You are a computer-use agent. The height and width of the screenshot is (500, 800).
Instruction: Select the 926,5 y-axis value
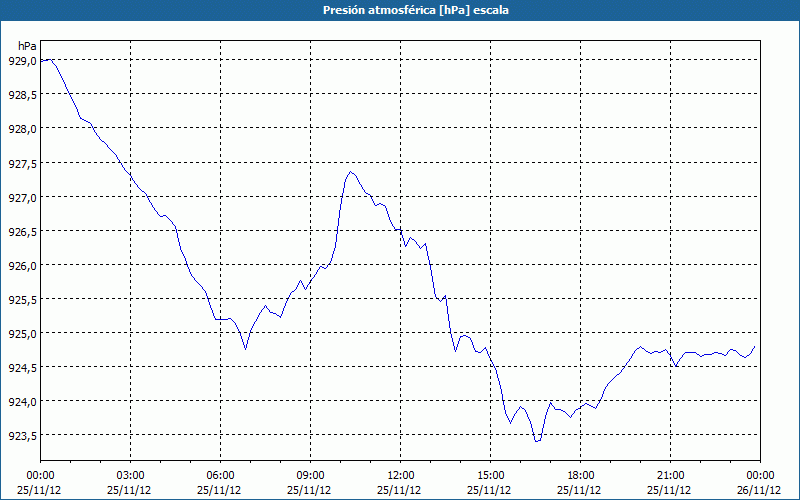click(22, 231)
